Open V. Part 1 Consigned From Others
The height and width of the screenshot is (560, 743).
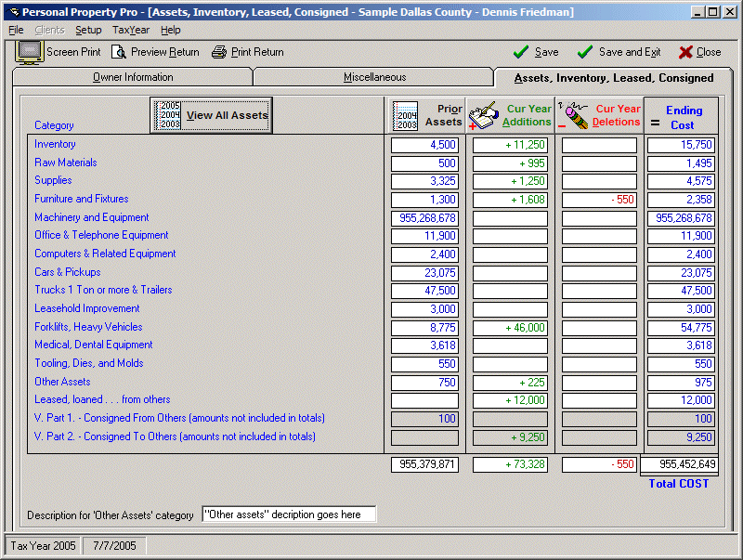(179, 418)
